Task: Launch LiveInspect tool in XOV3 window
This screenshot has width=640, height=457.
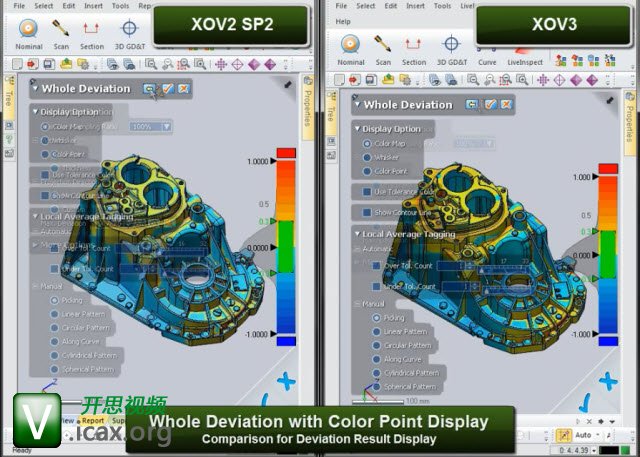Action: (x=525, y=57)
